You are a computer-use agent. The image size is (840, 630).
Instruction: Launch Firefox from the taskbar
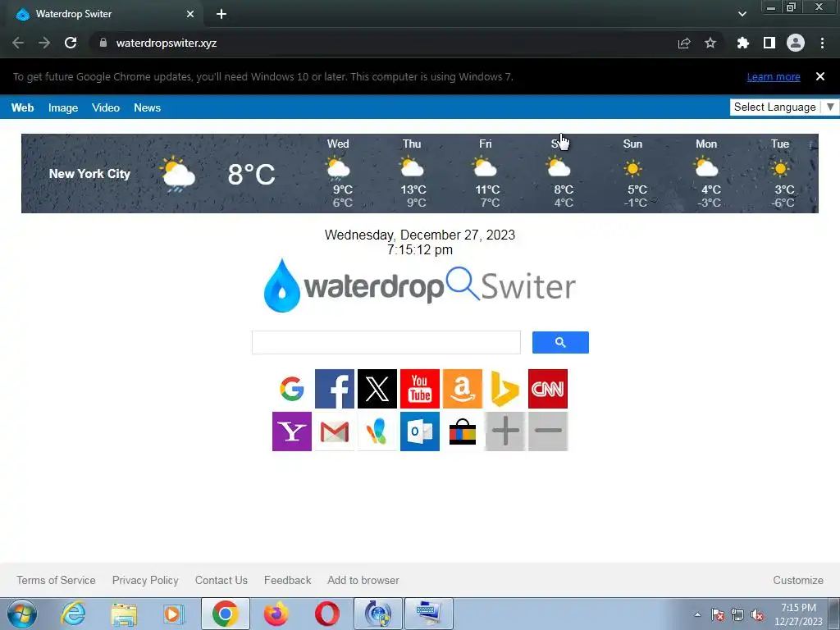tap(276, 614)
